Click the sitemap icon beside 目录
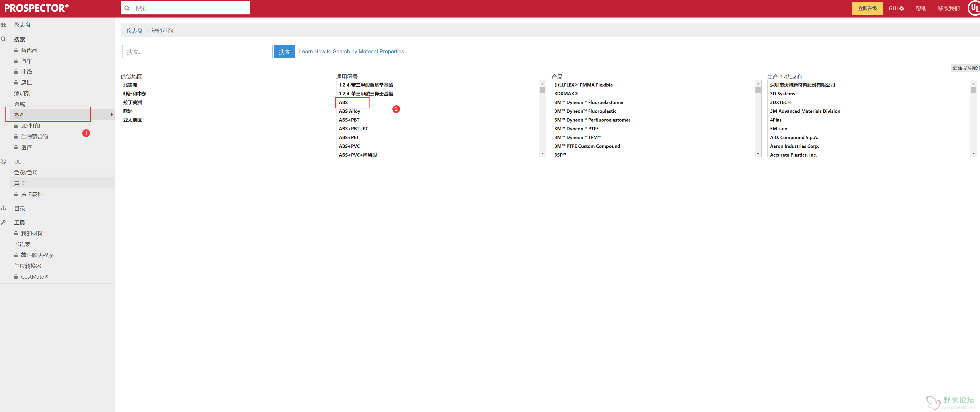980x412 pixels. coord(4,208)
